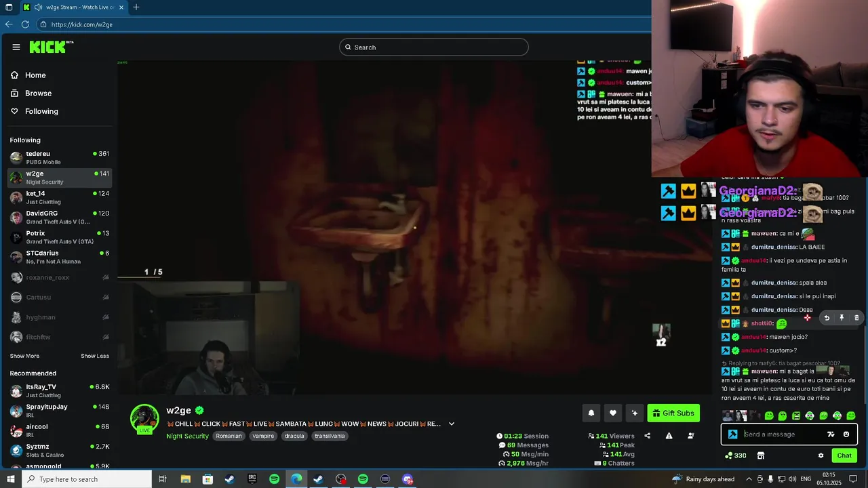Delete the hovered chat message
This screenshot has width=868, height=488.
coord(856,318)
